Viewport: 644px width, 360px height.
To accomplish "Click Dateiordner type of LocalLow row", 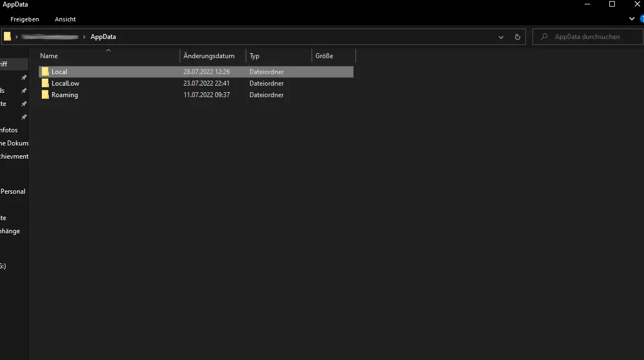I will [x=267, y=83].
